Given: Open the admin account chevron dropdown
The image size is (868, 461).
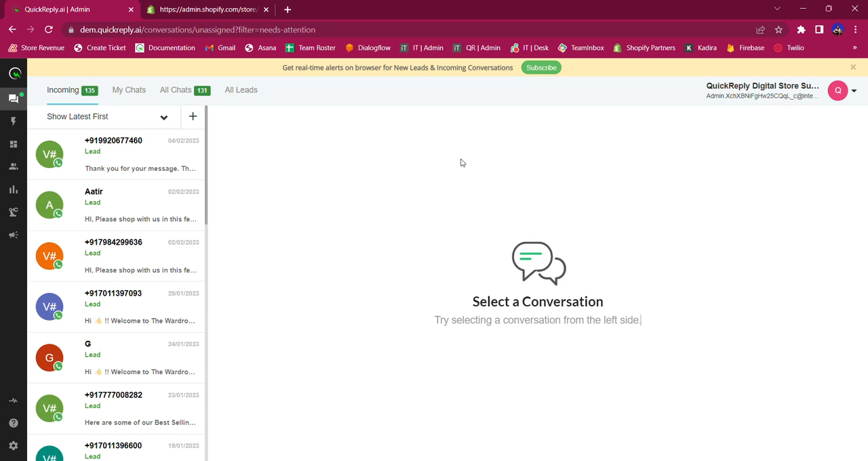Looking at the screenshot, I should click(x=854, y=90).
